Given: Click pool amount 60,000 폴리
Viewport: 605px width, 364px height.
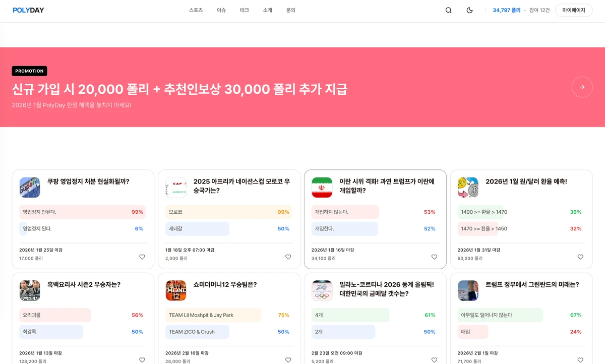Looking at the screenshot, I should [x=469, y=259].
